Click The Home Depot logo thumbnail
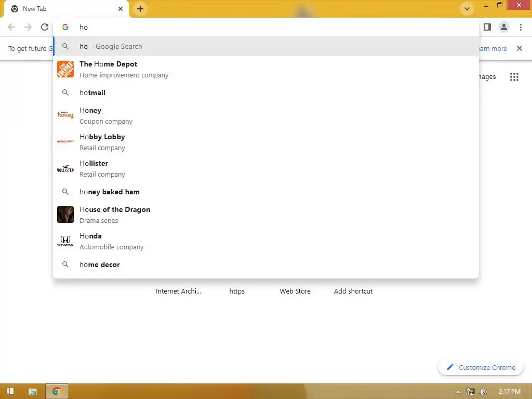The height and width of the screenshot is (399, 532). [65, 69]
